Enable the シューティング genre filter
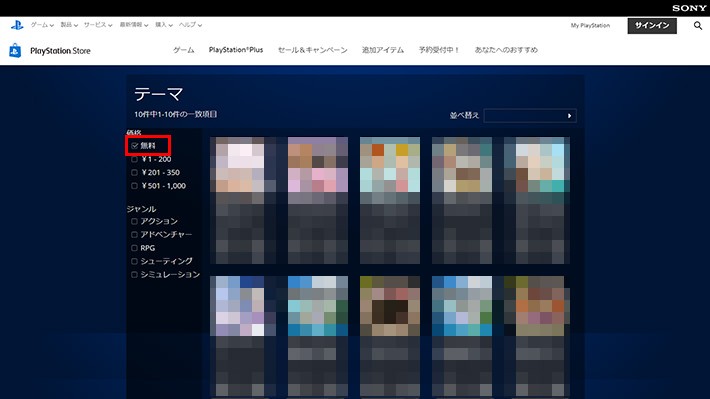Viewport: 710px width, 399px height. pos(134,261)
